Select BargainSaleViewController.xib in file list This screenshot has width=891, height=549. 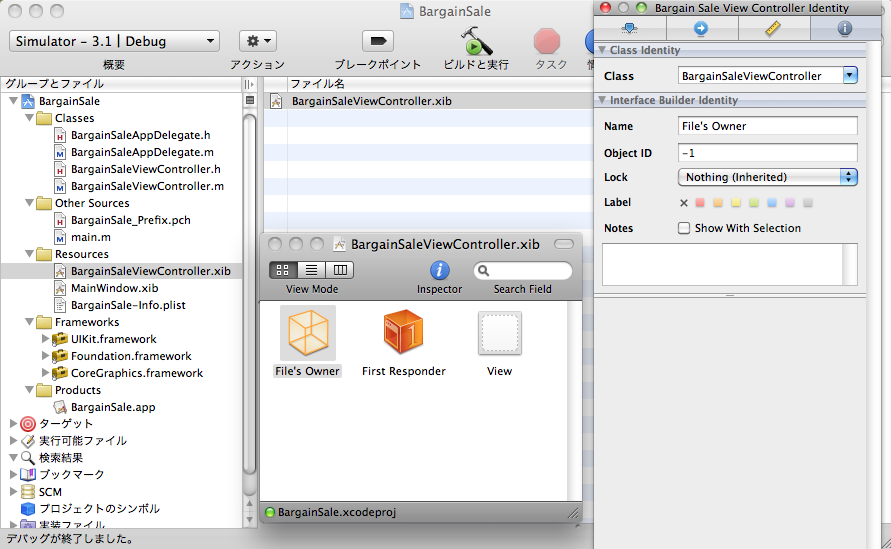click(372, 101)
